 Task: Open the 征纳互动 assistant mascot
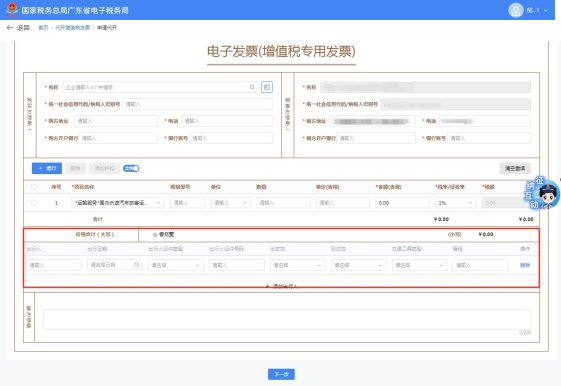coord(543,193)
